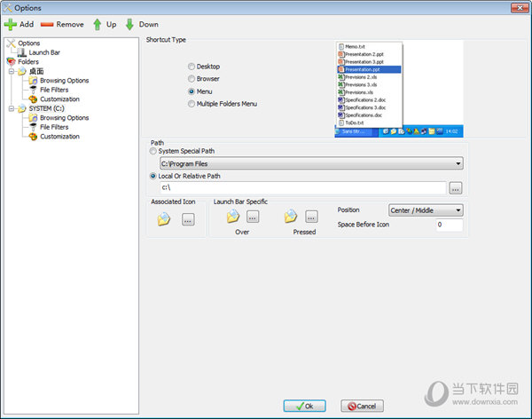
Task: Open the Position dropdown
Action: 426,210
